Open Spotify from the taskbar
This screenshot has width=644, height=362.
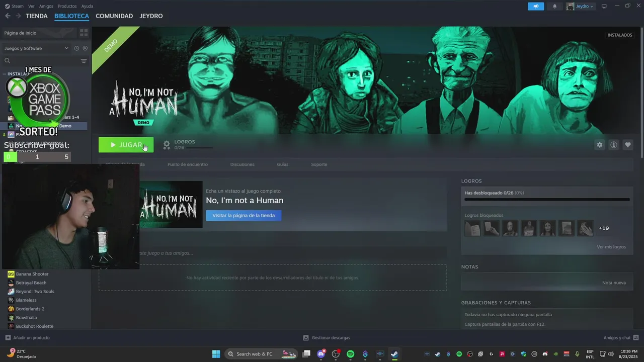tap(351, 354)
